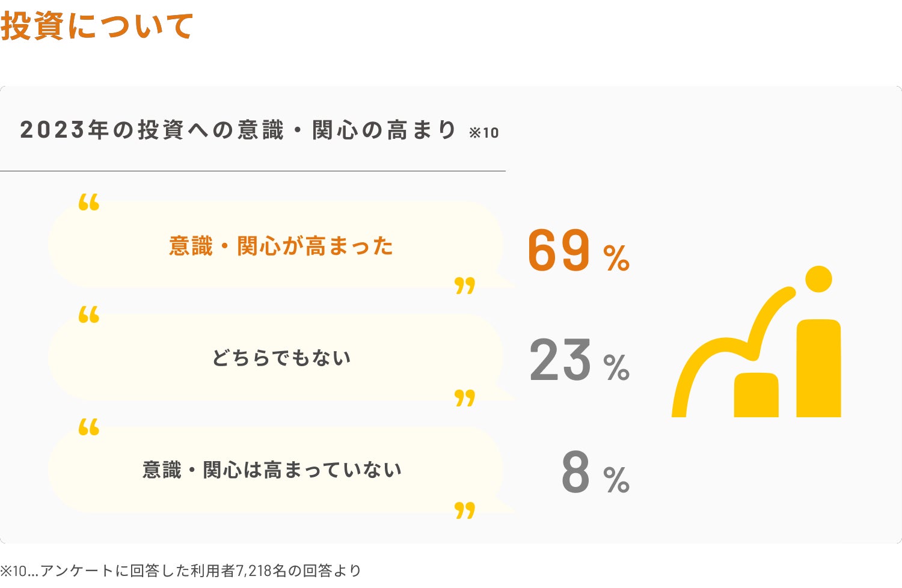This screenshot has width=902, height=588.
Task: Click the 投資について heading
Action: (x=97, y=26)
